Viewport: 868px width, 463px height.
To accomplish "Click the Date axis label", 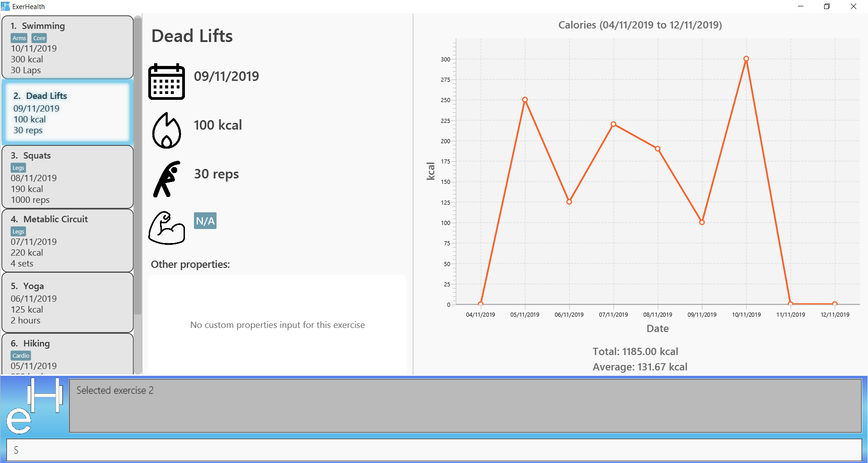I will point(658,328).
